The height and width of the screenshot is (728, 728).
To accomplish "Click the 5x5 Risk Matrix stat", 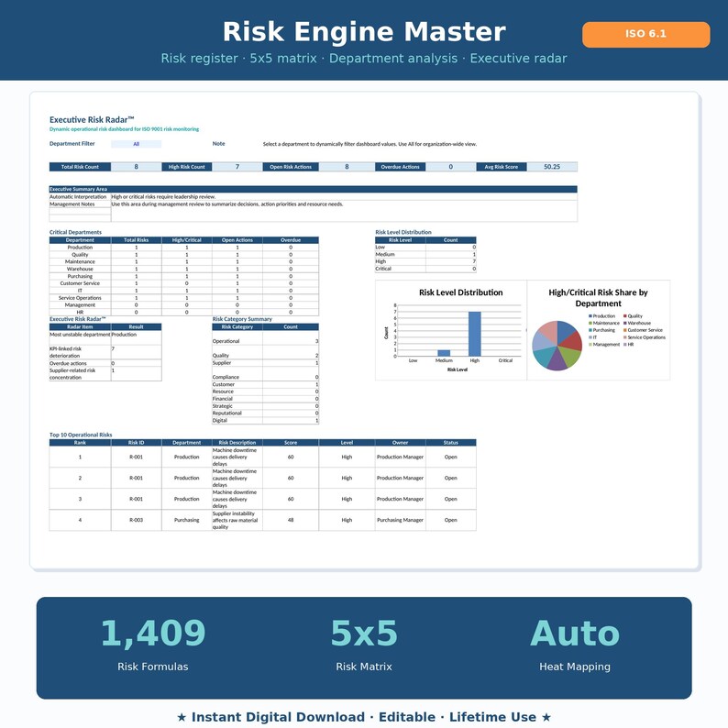I will tap(364, 645).
